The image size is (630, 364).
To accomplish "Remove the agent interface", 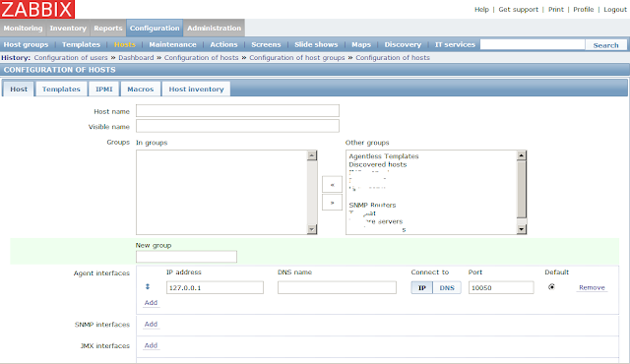I will tap(592, 287).
